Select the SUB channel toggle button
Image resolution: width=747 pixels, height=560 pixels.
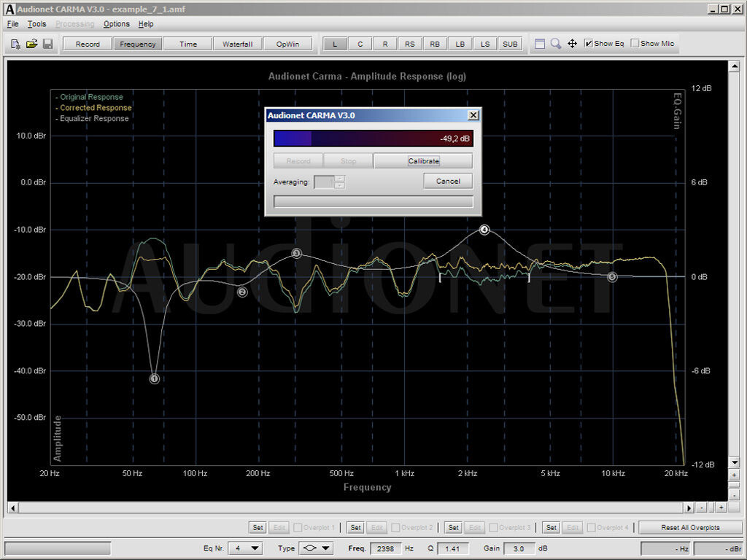coord(510,44)
